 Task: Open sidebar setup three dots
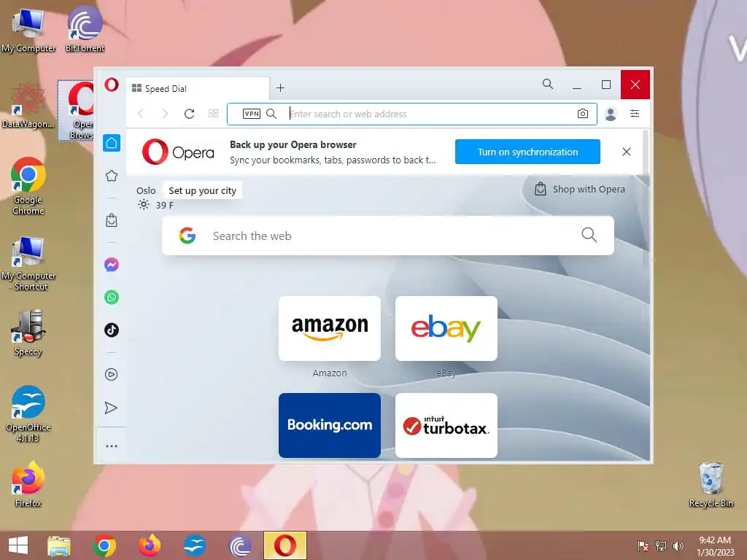112,446
